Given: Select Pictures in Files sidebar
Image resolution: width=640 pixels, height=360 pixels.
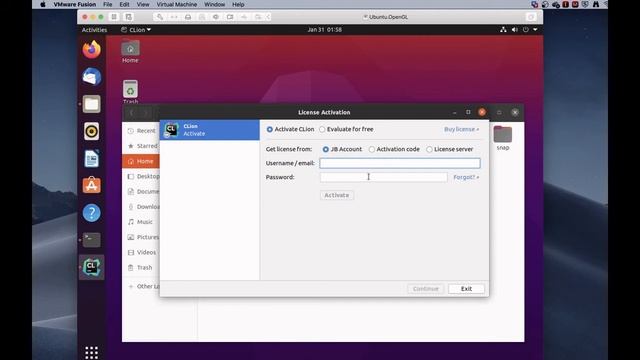Looking at the screenshot, I should 141,237.
